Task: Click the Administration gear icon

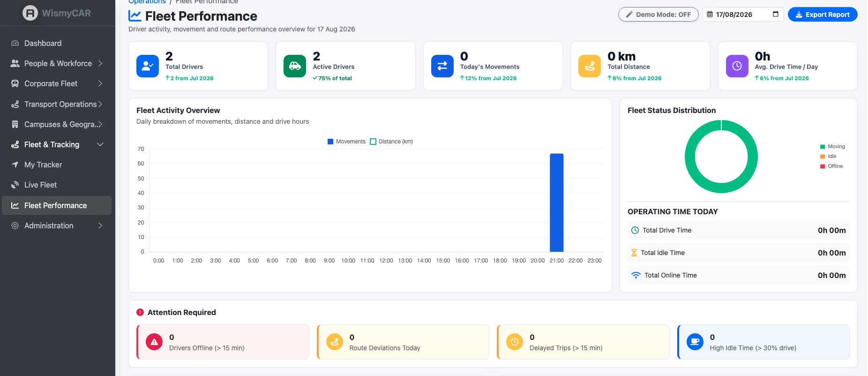Action: coord(15,226)
